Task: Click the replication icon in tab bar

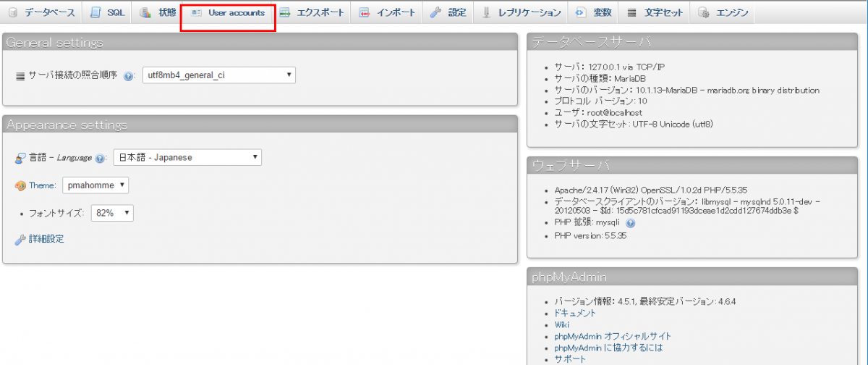Action: coord(486,12)
